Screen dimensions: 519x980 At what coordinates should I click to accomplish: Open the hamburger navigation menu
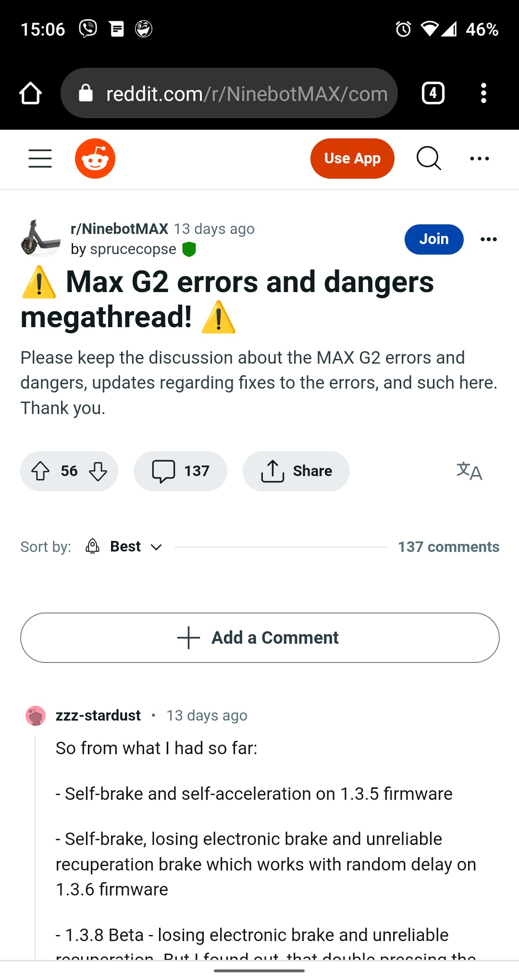coord(40,159)
